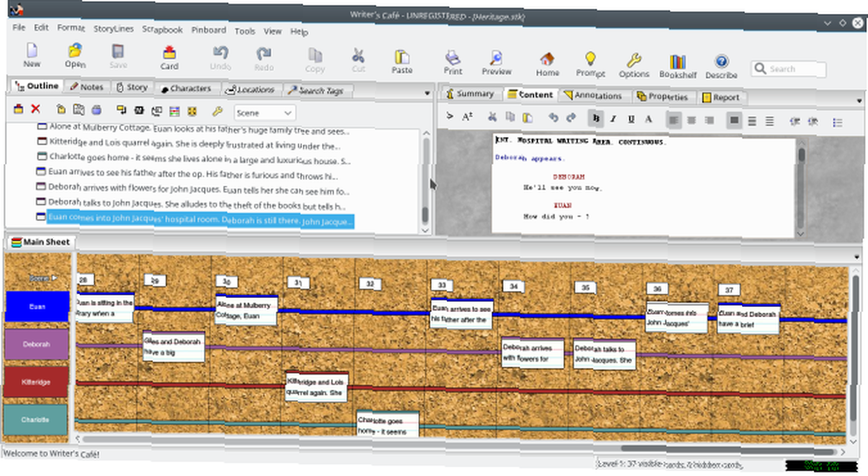Expand the Scene row label arrow on the storyline
Viewport: 868px width, 476px height.
pos(54,278)
